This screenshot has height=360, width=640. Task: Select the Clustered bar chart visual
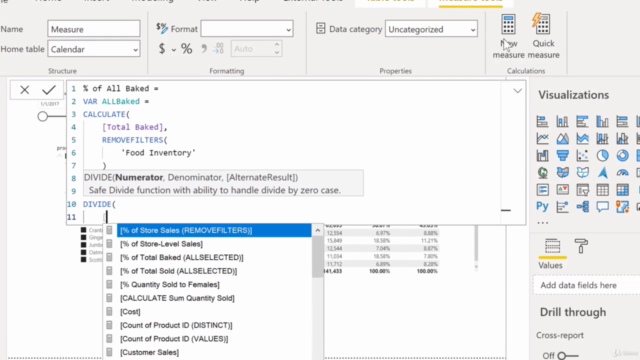pyautogui.click(x=582, y=121)
